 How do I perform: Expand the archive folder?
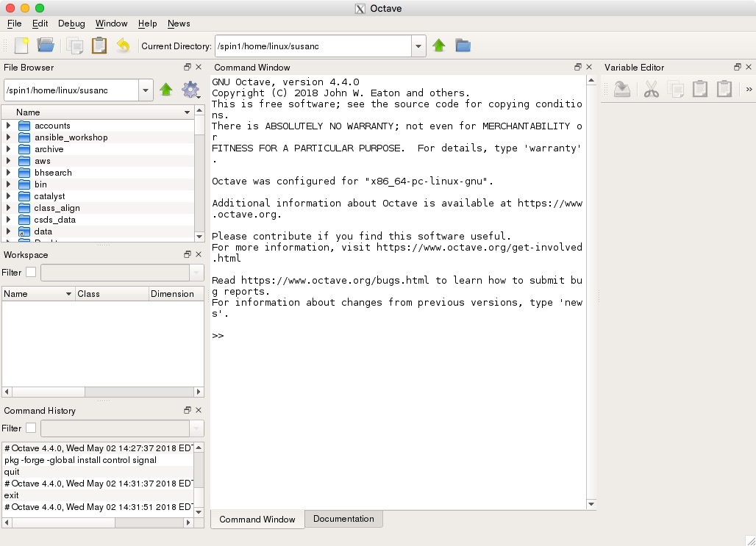pos(8,149)
